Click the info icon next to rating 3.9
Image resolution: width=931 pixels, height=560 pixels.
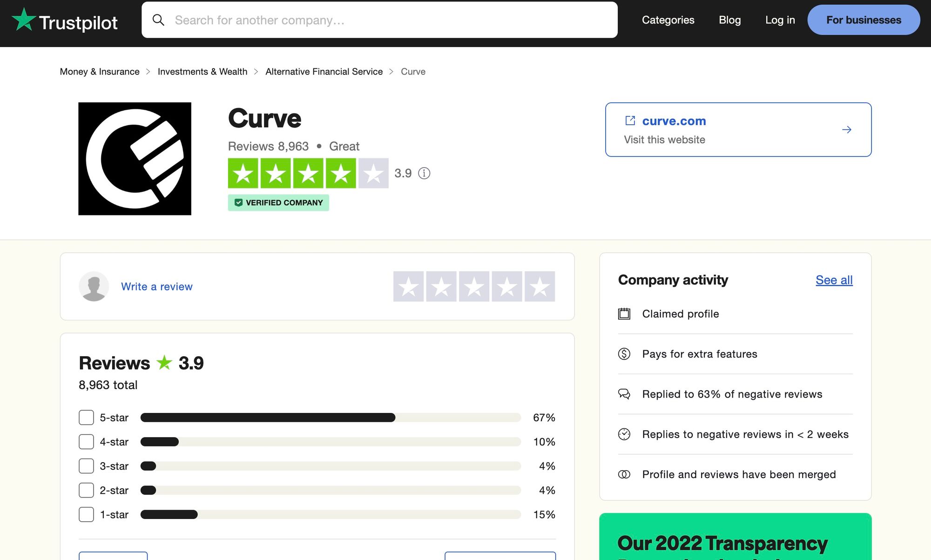pos(424,172)
